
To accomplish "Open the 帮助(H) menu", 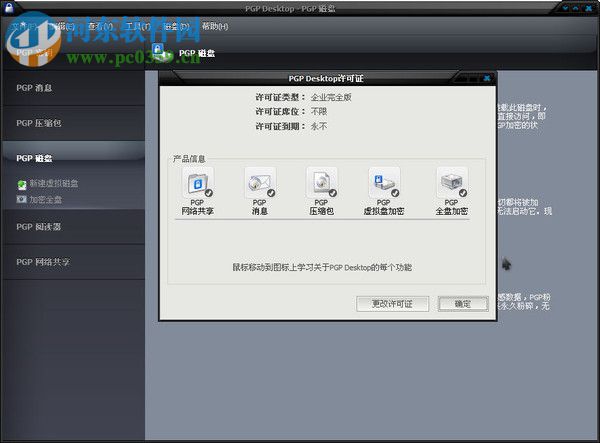I will [x=215, y=26].
